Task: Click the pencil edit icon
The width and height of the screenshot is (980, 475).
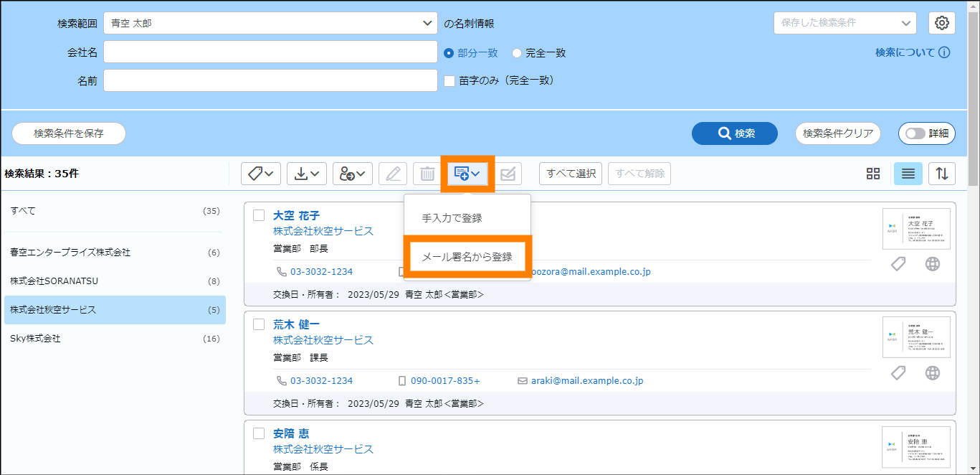Action: (393, 174)
